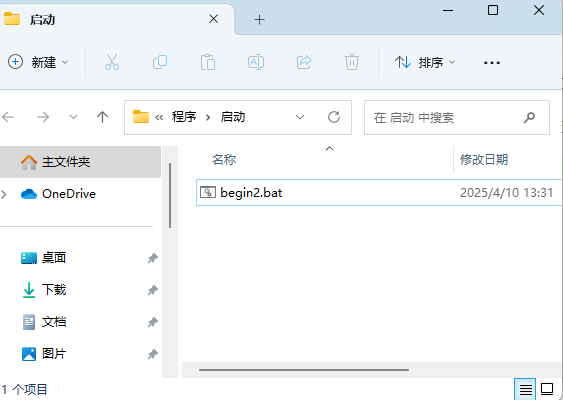Click the horizontal scrollbar in file list
The height and width of the screenshot is (400, 563).
pyautogui.click(x=304, y=369)
